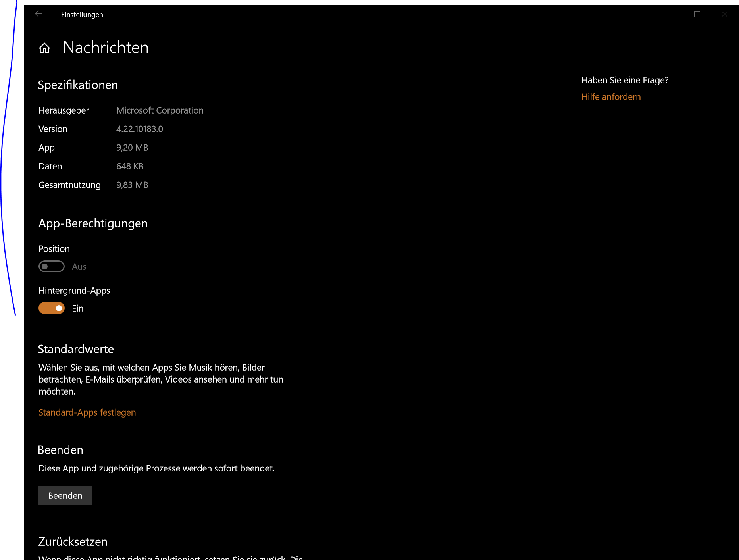The image size is (739, 560).
Task: Click the Beenden button
Action: [65, 495]
